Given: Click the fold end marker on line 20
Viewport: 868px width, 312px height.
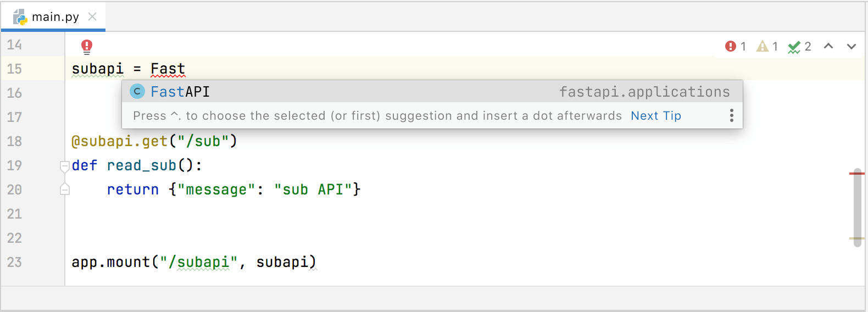Looking at the screenshot, I should tap(65, 190).
